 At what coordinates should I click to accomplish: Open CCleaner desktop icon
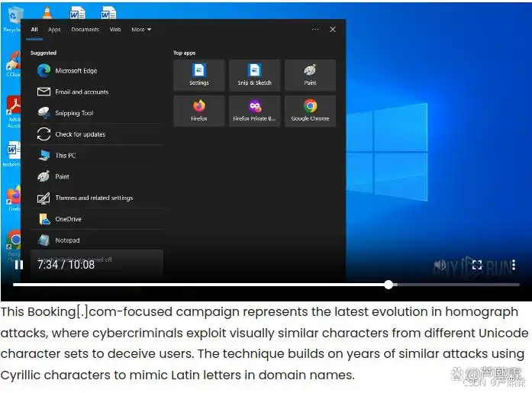(x=14, y=64)
